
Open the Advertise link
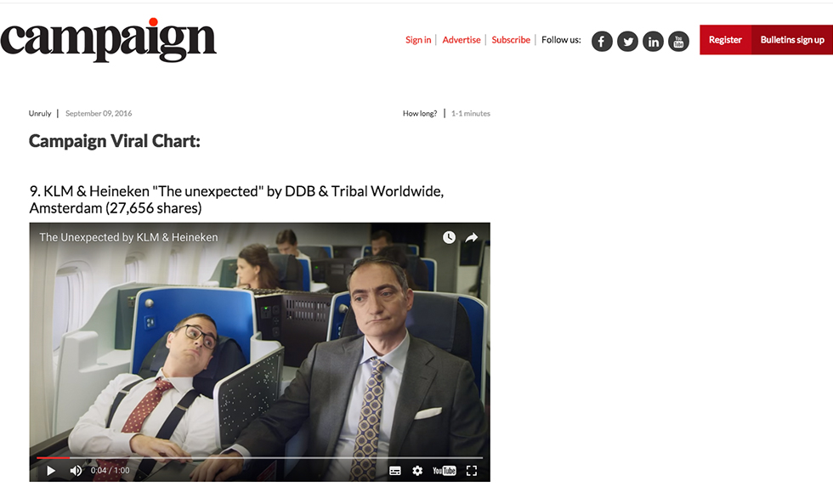pyautogui.click(x=461, y=40)
